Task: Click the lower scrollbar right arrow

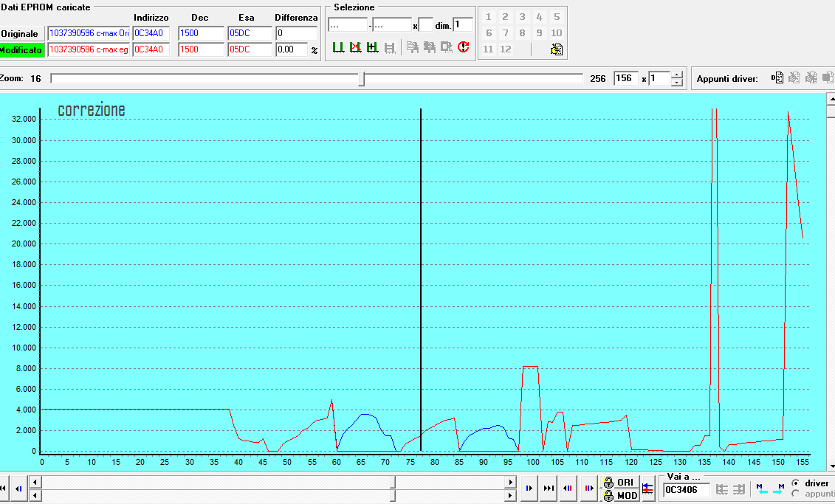Action: point(511,495)
